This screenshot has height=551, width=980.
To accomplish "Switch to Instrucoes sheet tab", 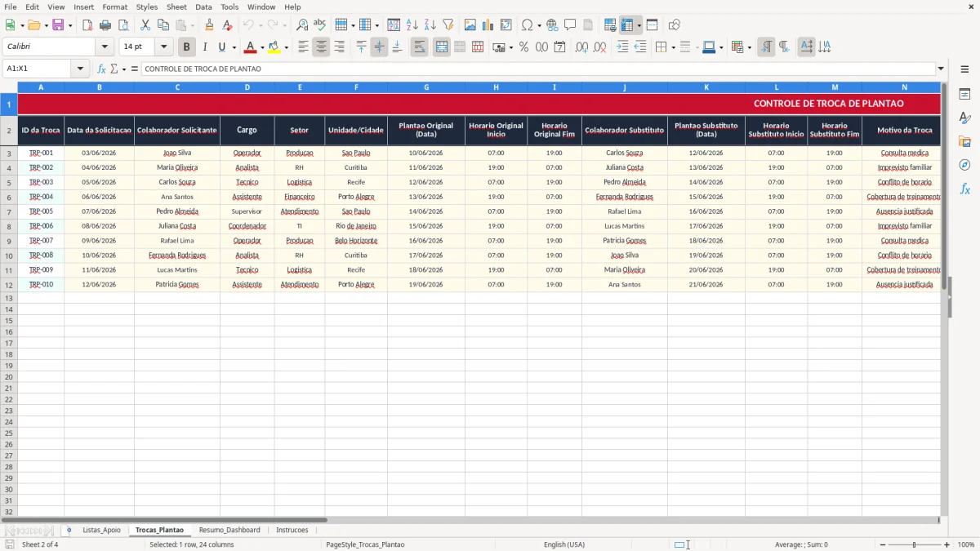I will coord(292,530).
